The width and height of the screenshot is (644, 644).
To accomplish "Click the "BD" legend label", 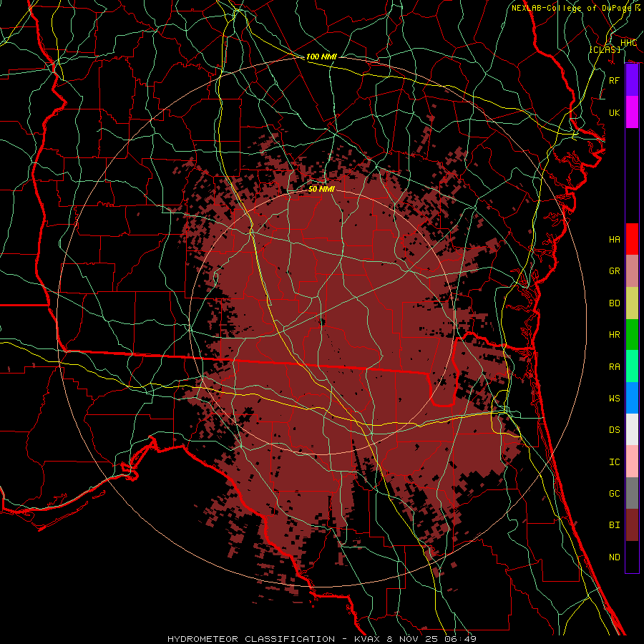I will pos(614,303).
